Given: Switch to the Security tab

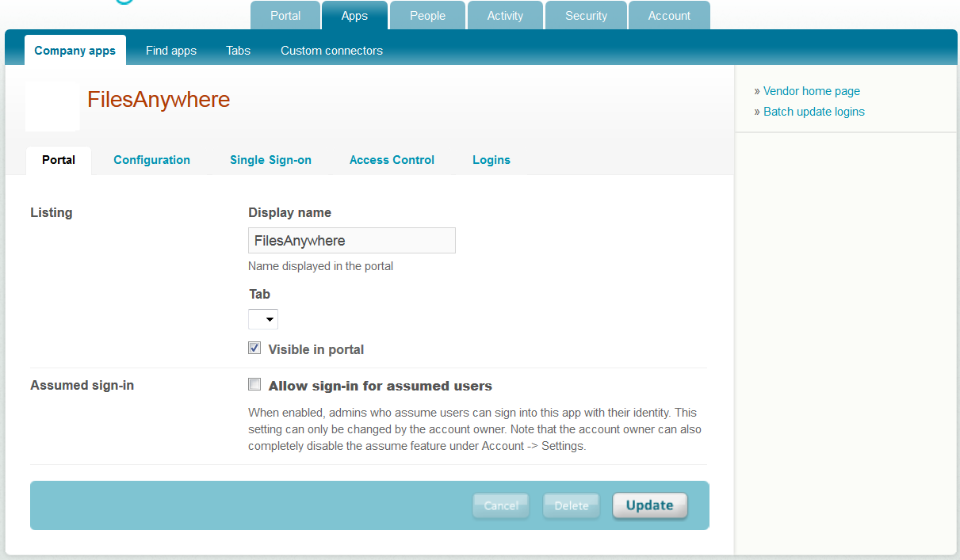Looking at the screenshot, I should pos(587,16).
